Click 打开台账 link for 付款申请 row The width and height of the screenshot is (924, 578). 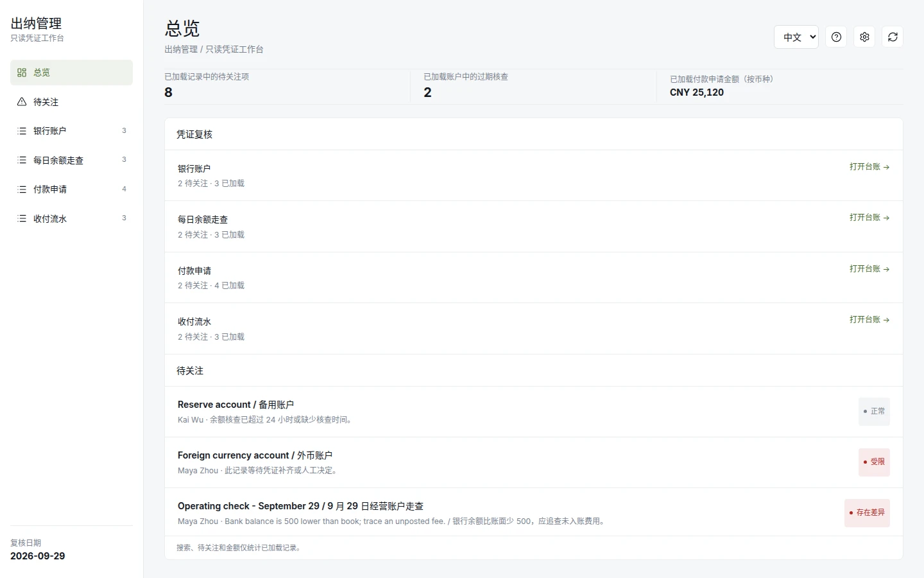(x=869, y=269)
